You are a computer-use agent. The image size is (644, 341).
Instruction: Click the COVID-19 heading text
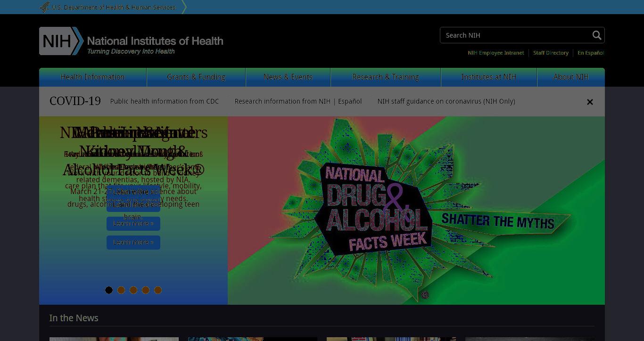click(75, 101)
